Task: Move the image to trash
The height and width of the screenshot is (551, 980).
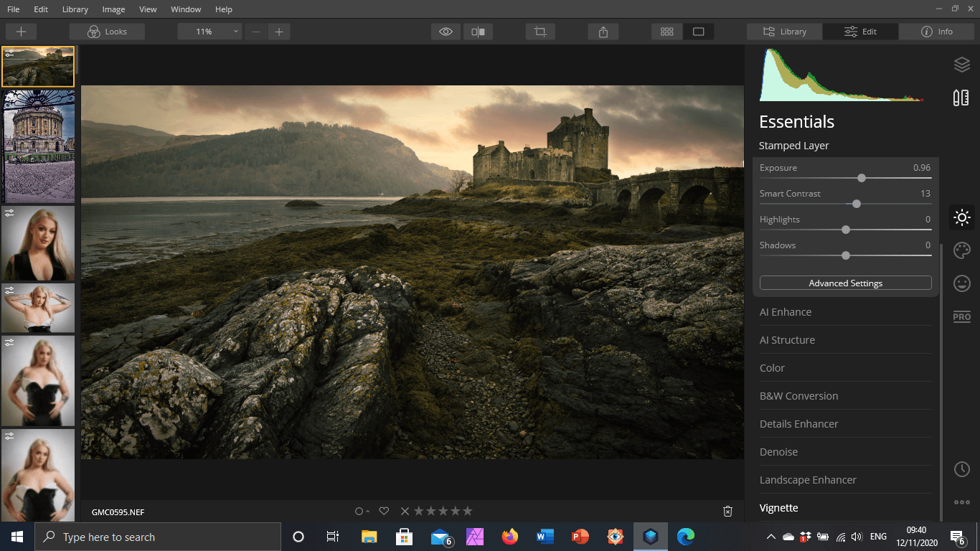Action: (x=727, y=512)
